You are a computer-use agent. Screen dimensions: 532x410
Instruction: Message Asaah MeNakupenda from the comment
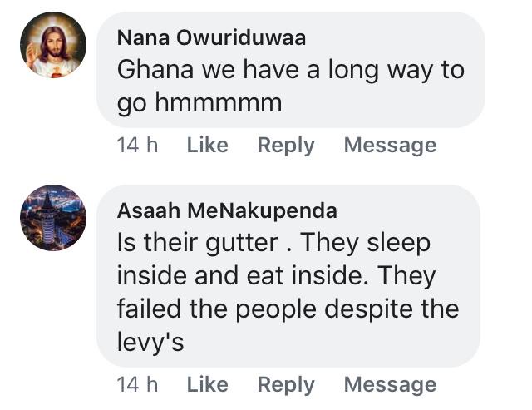[x=390, y=384]
